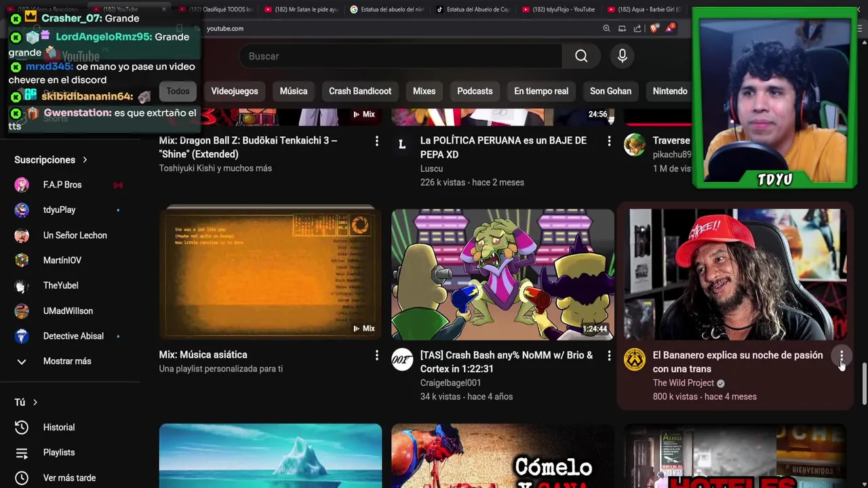Select the Son Gohan filter chip
Screen dimensions: 868x488
(610, 91)
